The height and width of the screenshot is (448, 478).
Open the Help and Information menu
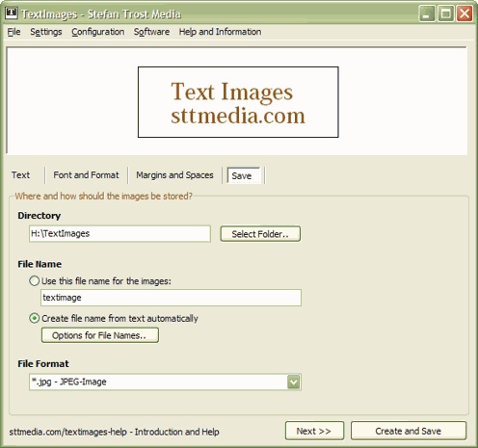coord(220,32)
